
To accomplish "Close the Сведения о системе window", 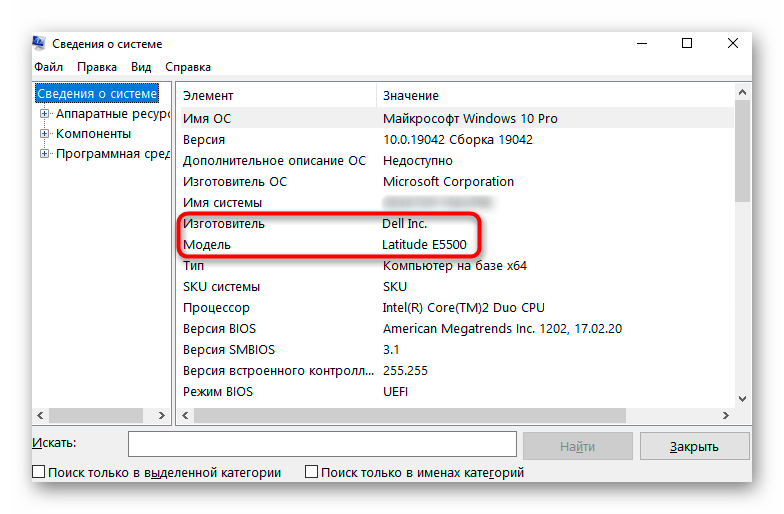I will [x=732, y=44].
